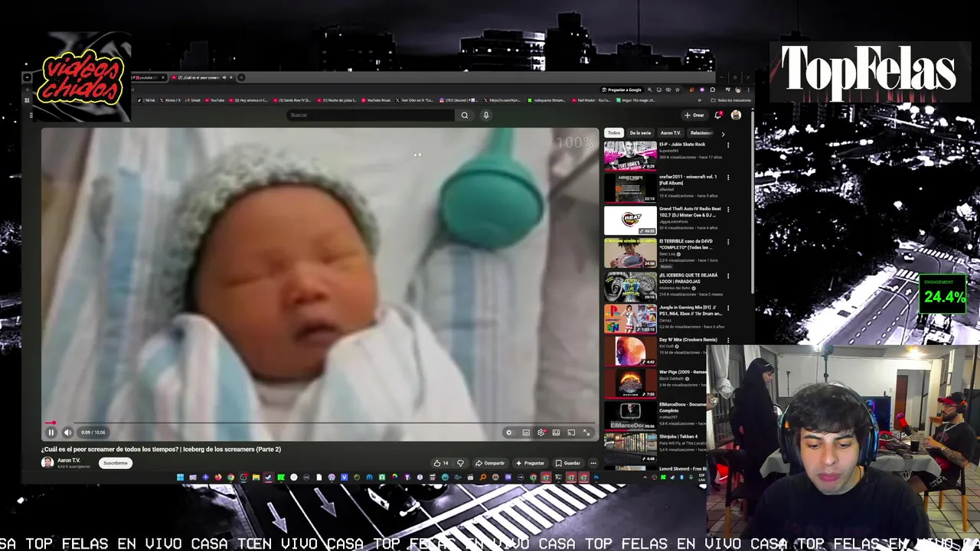Select the Aaron T.V. filter chip
Screen dimensions: 980x551
click(671, 133)
